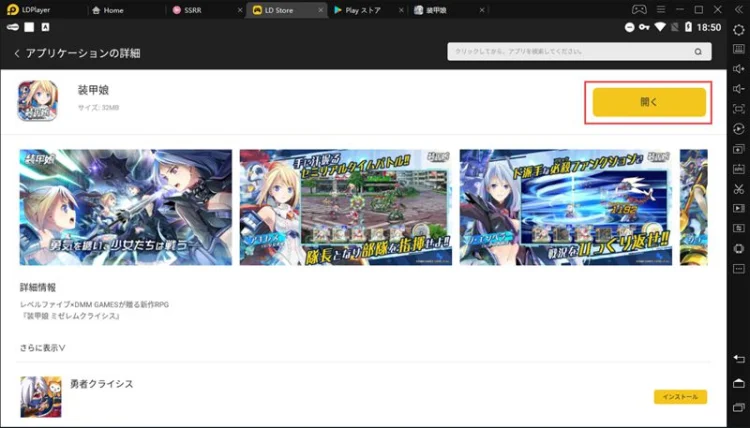Click the 装甲娘 app icon

[38, 101]
